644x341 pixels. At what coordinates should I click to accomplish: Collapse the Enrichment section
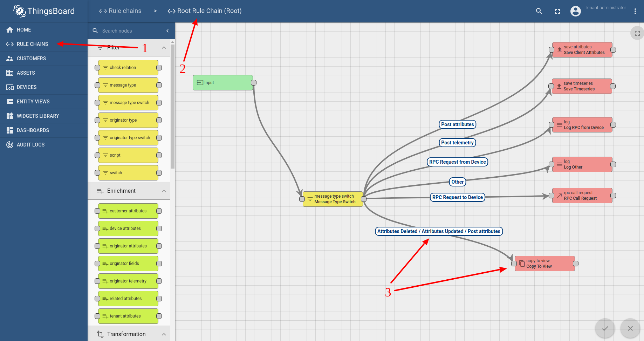(164, 191)
